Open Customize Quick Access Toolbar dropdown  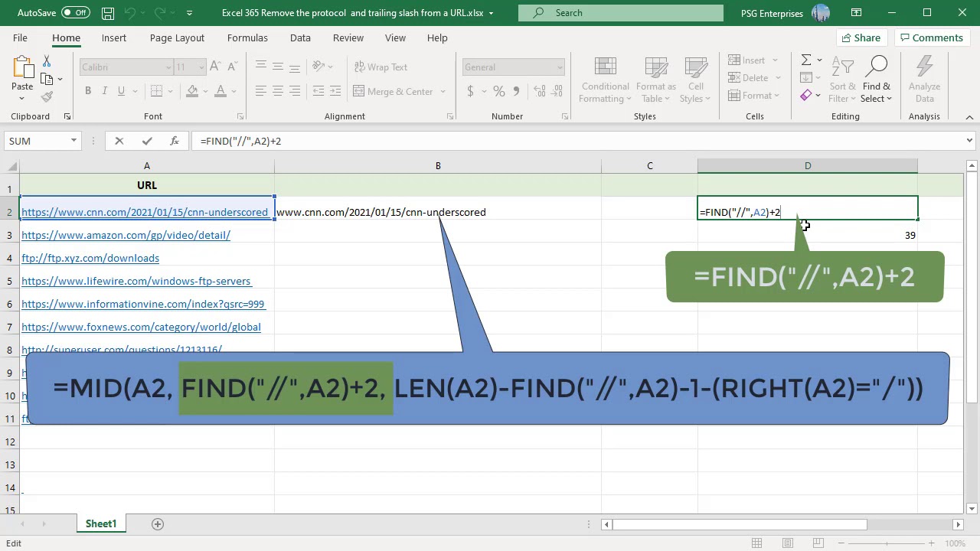(189, 13)
